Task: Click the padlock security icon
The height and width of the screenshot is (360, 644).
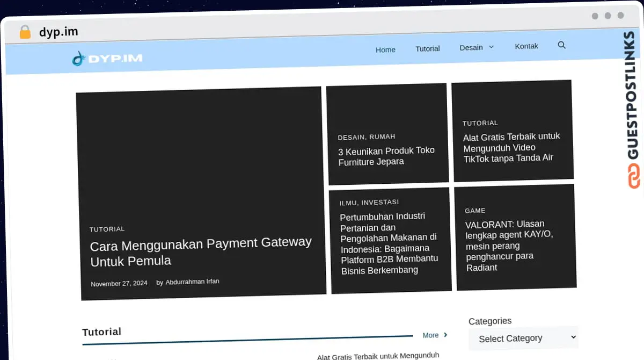Action: 25,32
